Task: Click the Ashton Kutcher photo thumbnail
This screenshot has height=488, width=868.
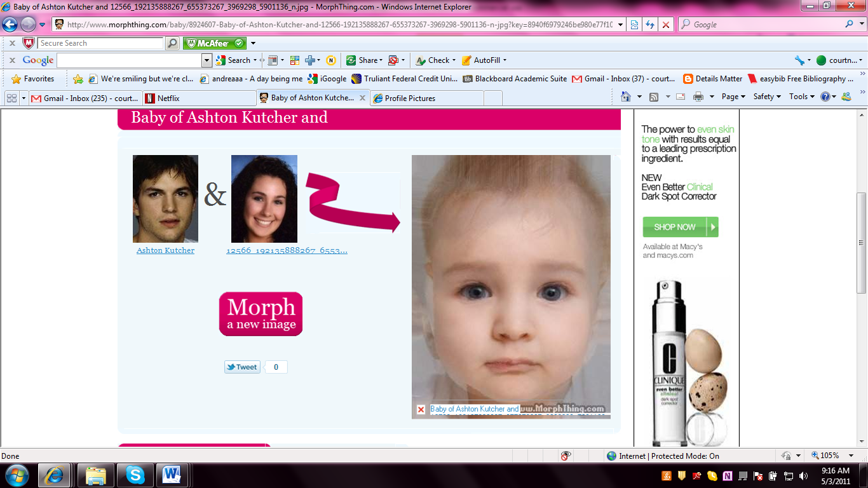Action: click(x=165, y=199)
